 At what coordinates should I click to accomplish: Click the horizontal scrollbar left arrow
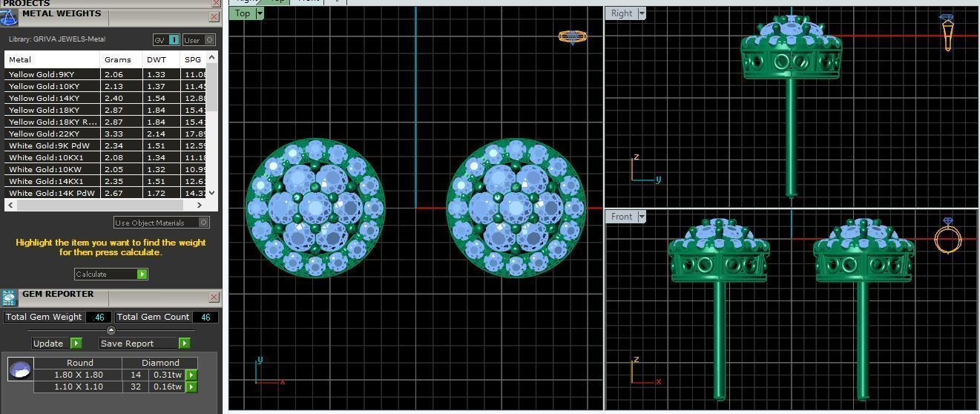(10, 205)
